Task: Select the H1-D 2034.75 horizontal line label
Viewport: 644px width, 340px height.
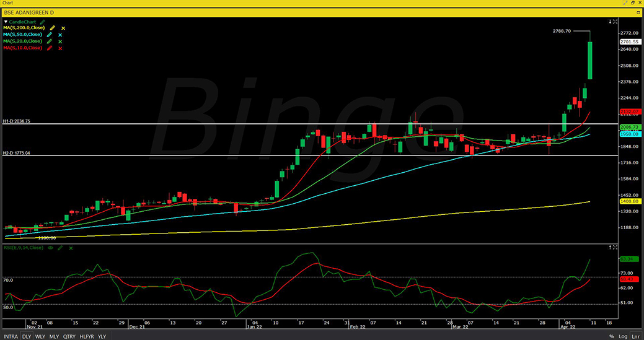Action: (17, 121)
